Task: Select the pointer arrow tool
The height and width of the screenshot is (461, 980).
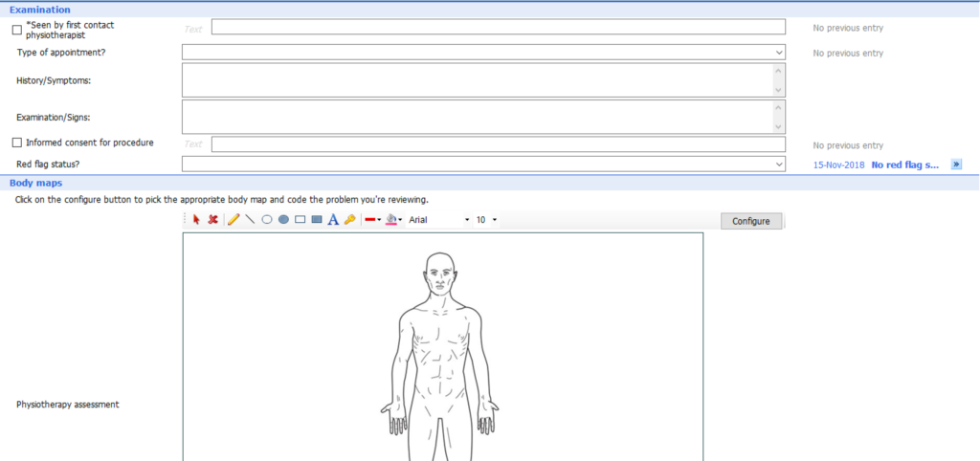Action: click(x=196, y=220)
